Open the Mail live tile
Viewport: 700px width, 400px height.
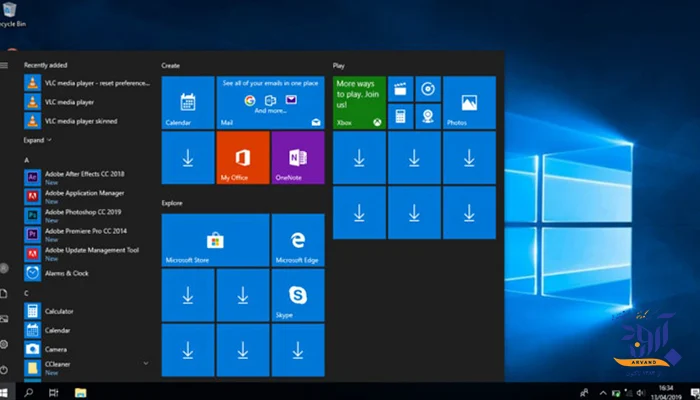click(271, 102)
